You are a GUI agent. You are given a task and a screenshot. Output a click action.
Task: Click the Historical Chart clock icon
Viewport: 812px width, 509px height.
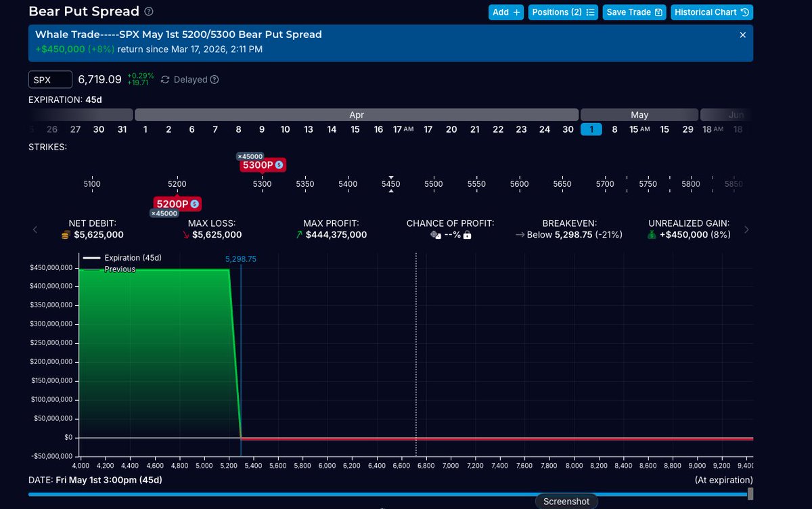click(744, 12)
